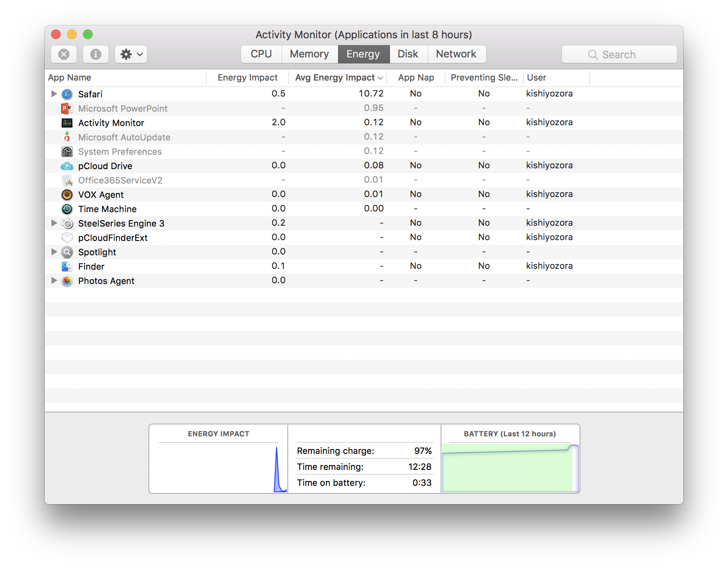The image size is (728, 568).
Task: Select the System Preferences row name
Action: coord(120,152)
